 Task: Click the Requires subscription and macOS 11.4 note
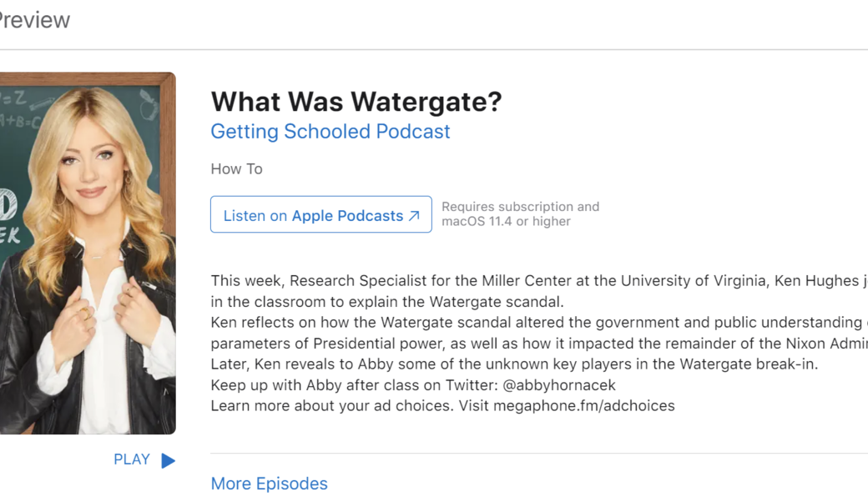click(x=520, y=214)
